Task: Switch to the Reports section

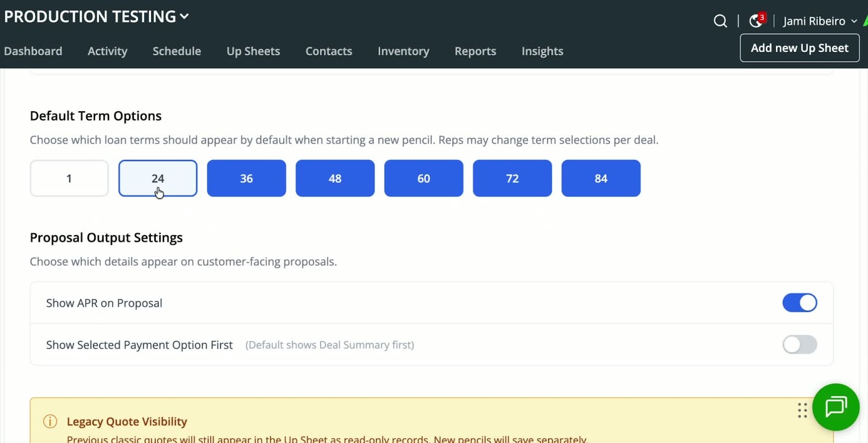Action: coord(475,51)
